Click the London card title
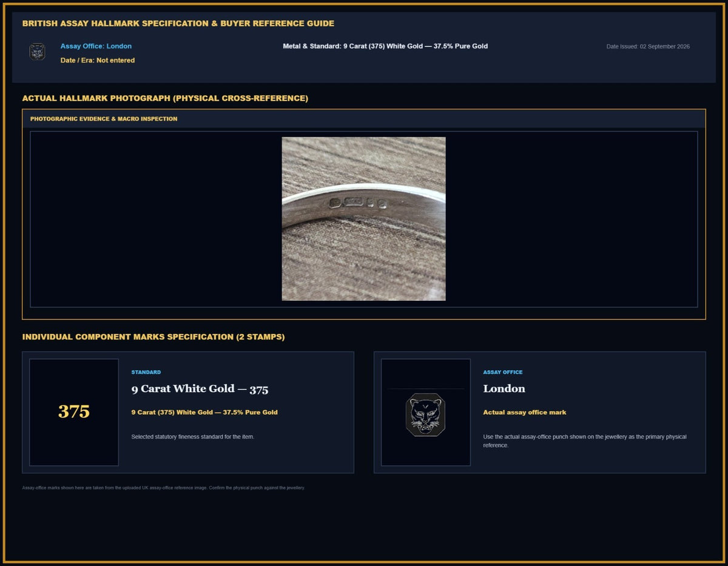Screen dimensions: 728x566 pyautogui.click(x=504, y=389)
